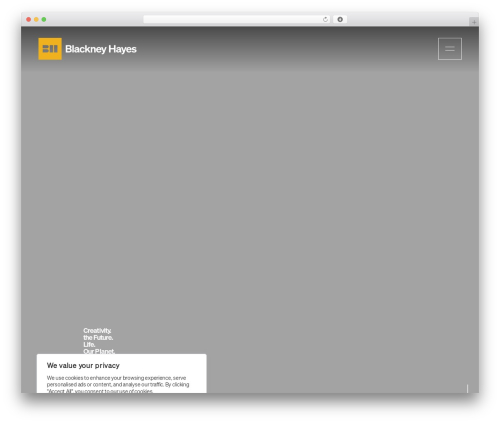Click the Blackney Hayes site title
Viewport: 500px width, 423px height.
pos(101,49)
